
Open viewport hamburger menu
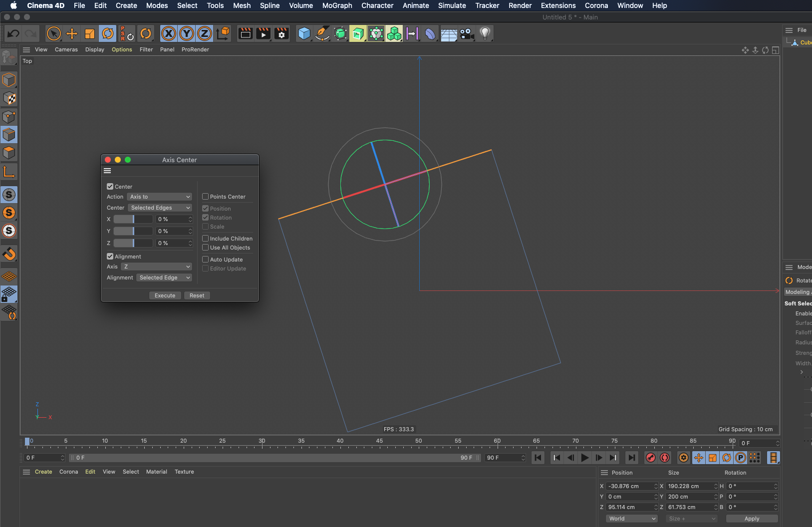(26, 49)
